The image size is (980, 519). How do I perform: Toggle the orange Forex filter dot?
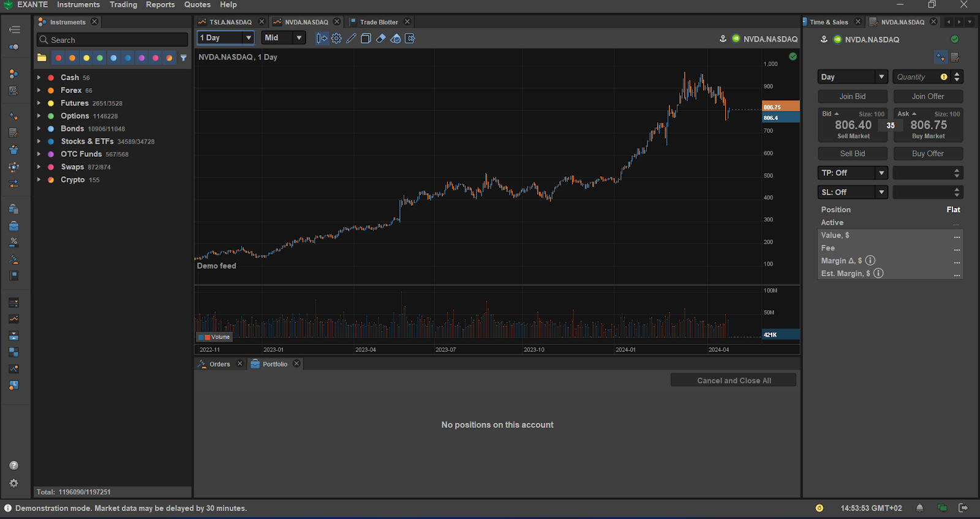(x=72, y=58)
